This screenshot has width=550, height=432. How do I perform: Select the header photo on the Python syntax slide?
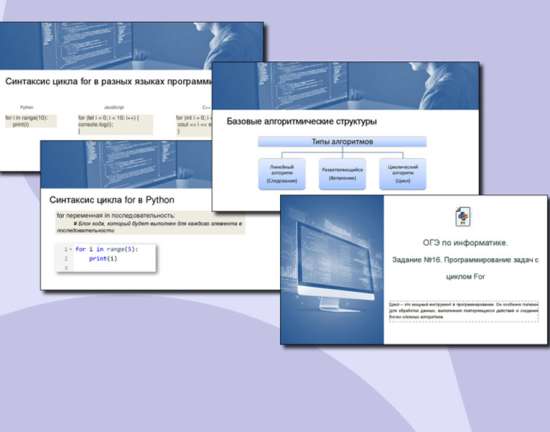126,164
